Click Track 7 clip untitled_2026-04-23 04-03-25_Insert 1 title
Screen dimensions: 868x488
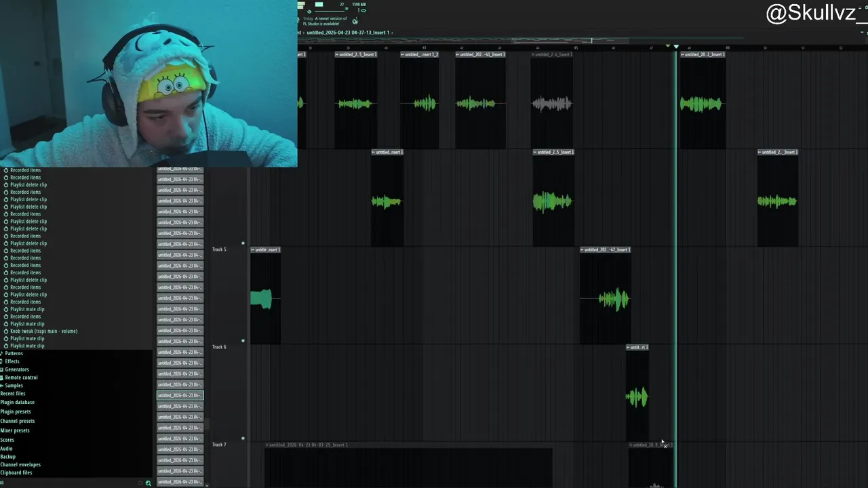tap(307, 445)
